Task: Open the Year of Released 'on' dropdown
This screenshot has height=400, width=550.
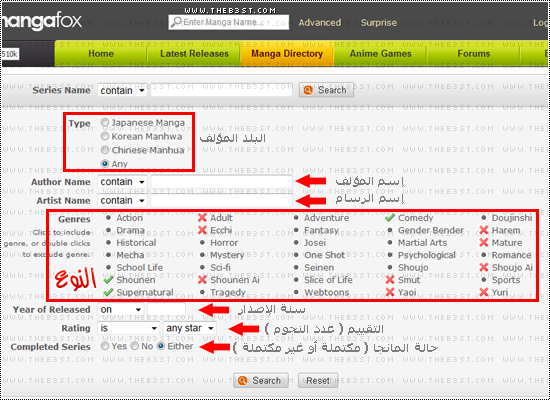Action: (121, 309)
